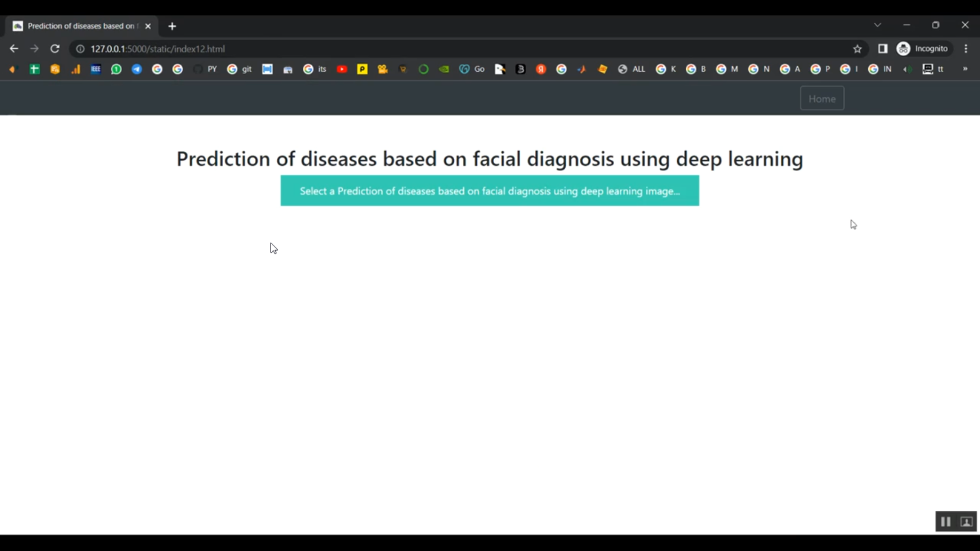Image resolution: width=980 pixels, height=551 pixels.
Task: Open the green spreadsheet bookmark
Action: click(34, 69)
